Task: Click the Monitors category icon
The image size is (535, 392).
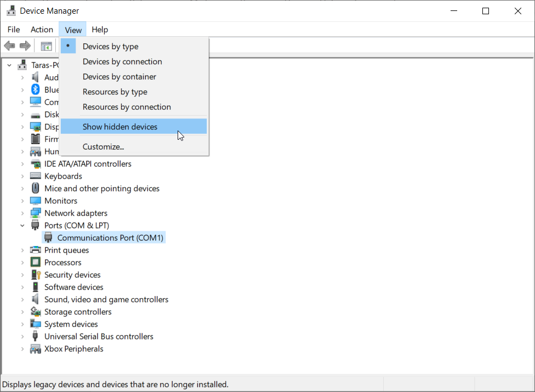Action: (36, 201)
